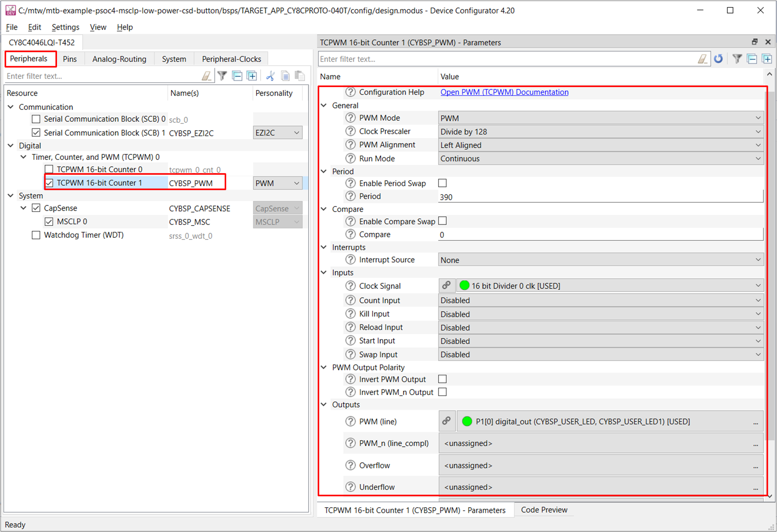Toggle the MSCLP 0 checkbox
Screen dimensions: 777x532
pyautogui.click(x=49, y=222)
